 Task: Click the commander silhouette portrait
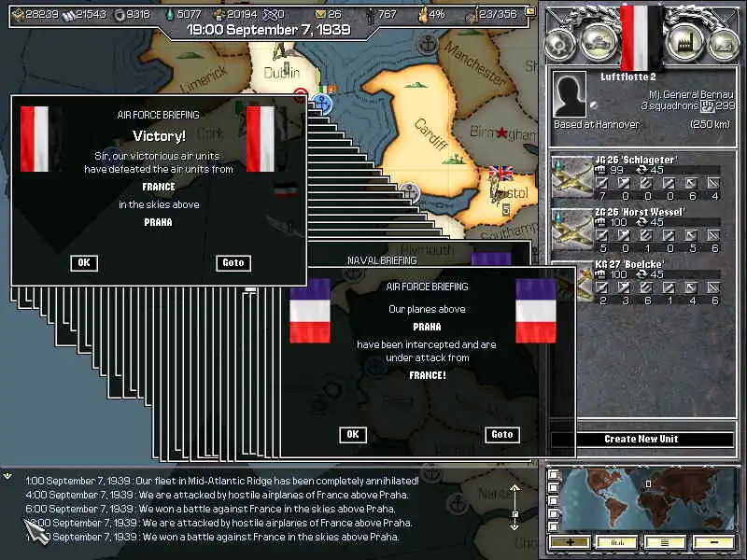pos(570,94)
